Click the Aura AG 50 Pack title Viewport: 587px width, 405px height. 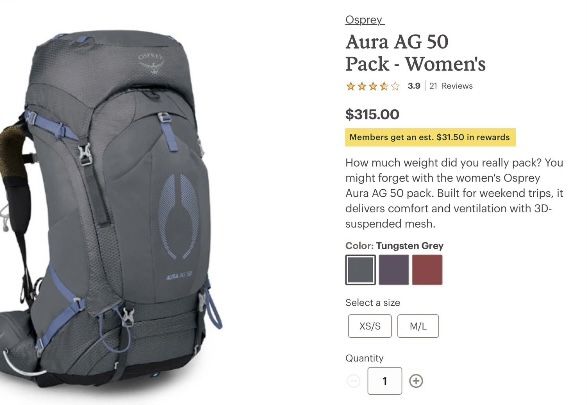coord(416,53)
